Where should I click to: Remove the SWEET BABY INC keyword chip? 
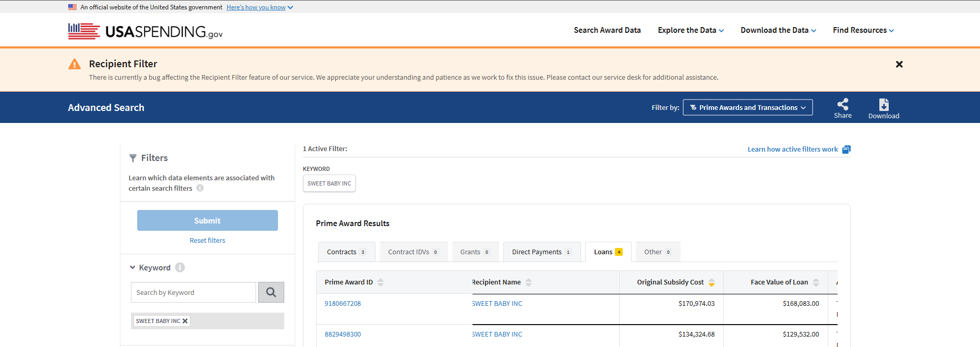pos(185,321)
